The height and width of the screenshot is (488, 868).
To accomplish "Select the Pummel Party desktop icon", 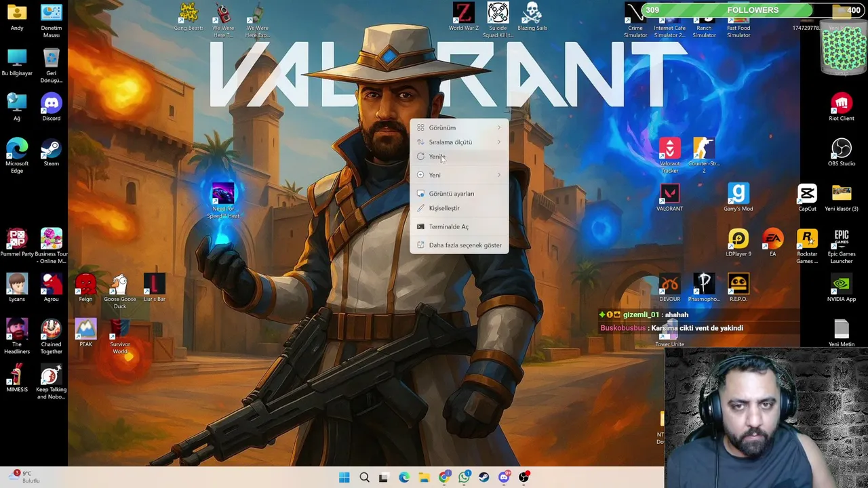I will pos(17,243).
